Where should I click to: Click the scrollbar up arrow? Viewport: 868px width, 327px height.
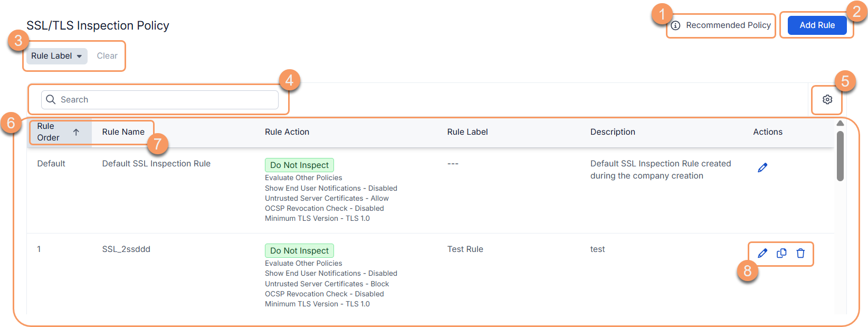[x=840, y=123]
